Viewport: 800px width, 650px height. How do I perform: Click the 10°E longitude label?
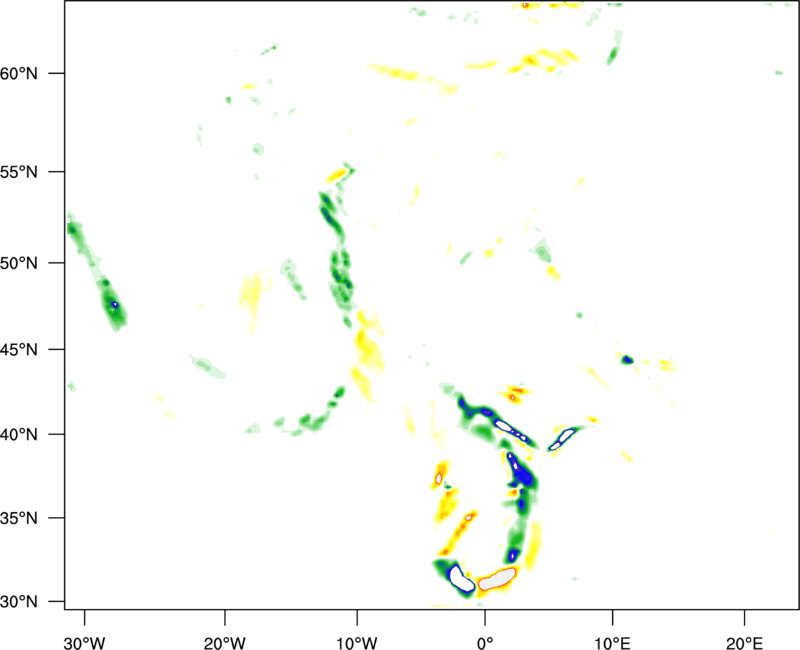(x=612, y=643)
